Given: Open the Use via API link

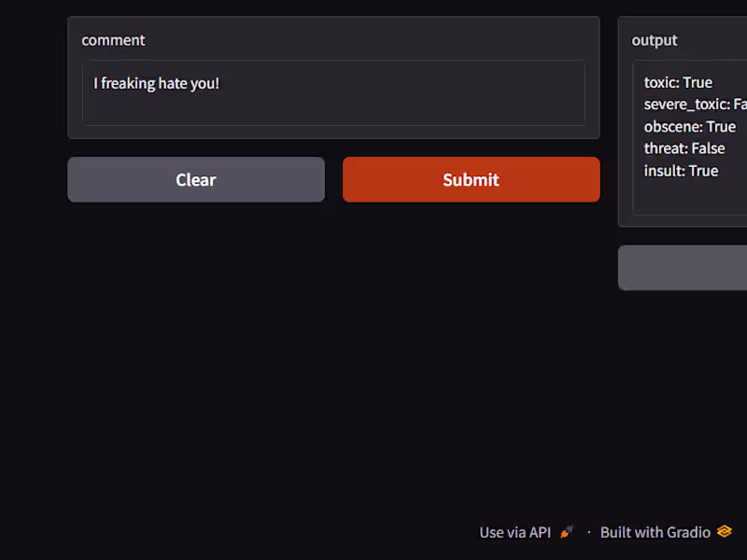Looking at the screenshot, I should (x=515, y=532).
